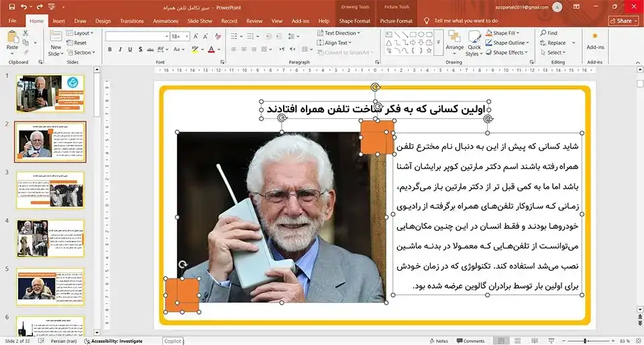Select the triangle shape in shapes gallery

click(388, 43)
